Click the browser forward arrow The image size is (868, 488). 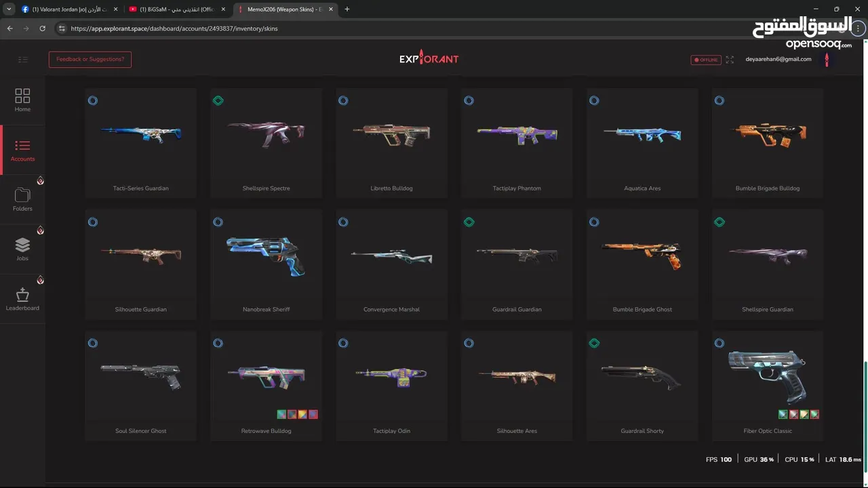tap(26, 28)
